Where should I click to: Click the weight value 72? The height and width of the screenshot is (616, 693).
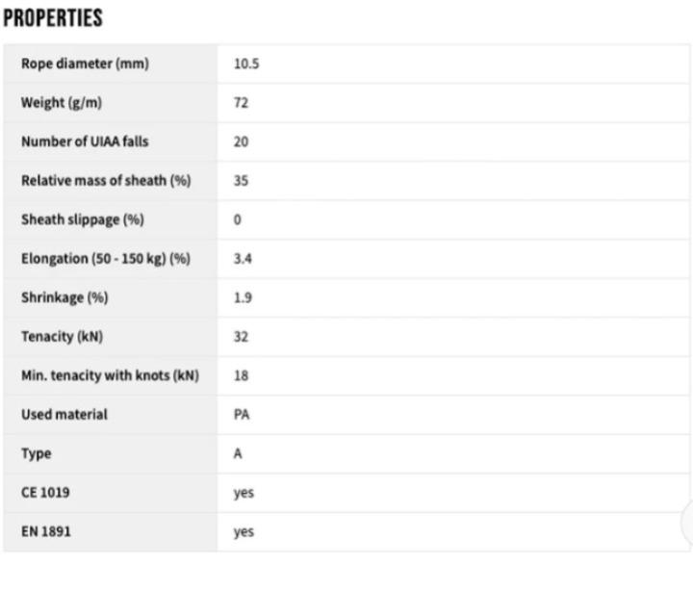coord(241,103)
